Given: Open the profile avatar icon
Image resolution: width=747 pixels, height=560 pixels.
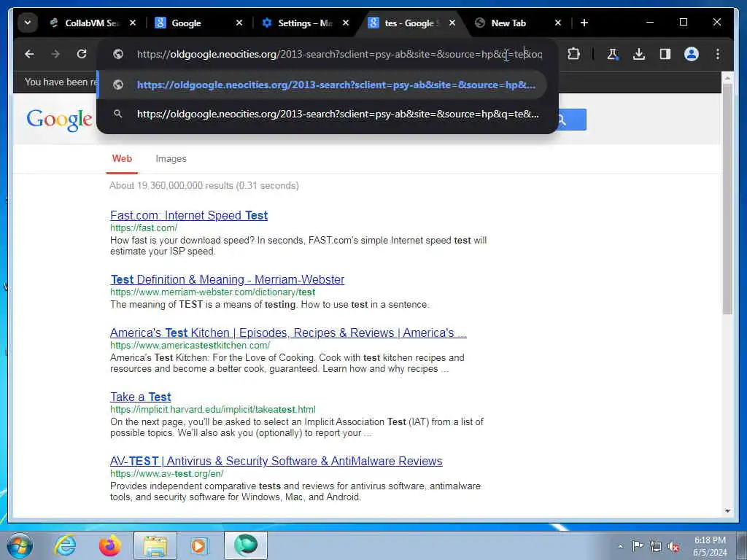Looking at the screenshot, I should 692,54.
